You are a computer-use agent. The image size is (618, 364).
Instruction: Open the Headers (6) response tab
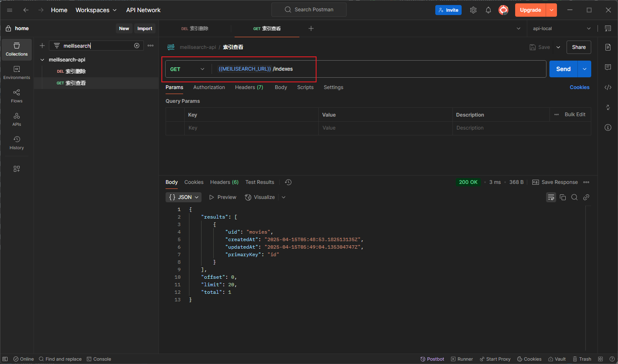click(x=224, y=182)
